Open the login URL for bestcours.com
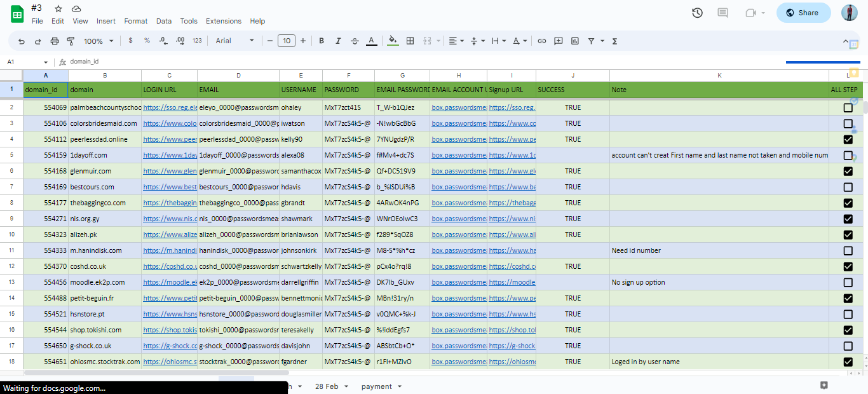The height and width of the screenshot is (394, 868). (169, 187)
